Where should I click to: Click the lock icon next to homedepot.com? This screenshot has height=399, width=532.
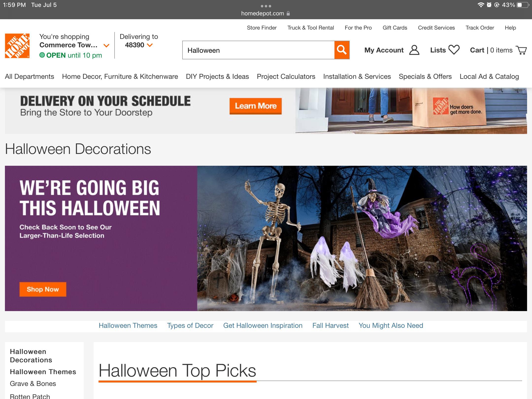point(288,13)
